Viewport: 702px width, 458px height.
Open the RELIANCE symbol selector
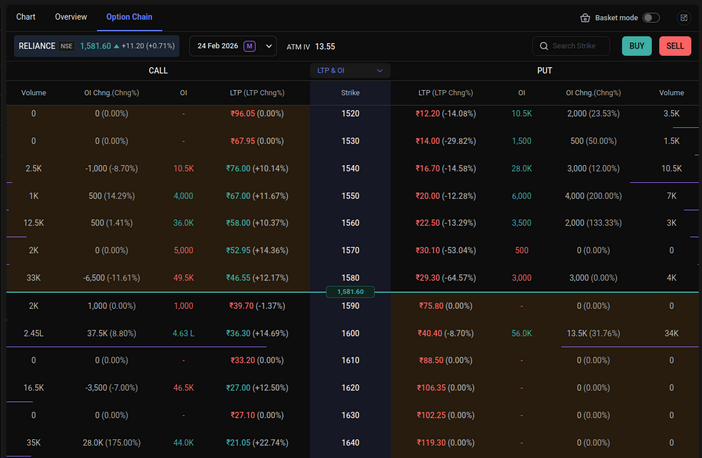click(36, 46)
